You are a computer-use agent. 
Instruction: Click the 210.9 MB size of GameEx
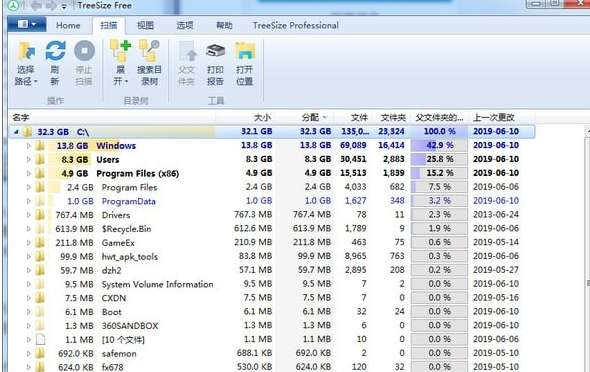(253, 243)
